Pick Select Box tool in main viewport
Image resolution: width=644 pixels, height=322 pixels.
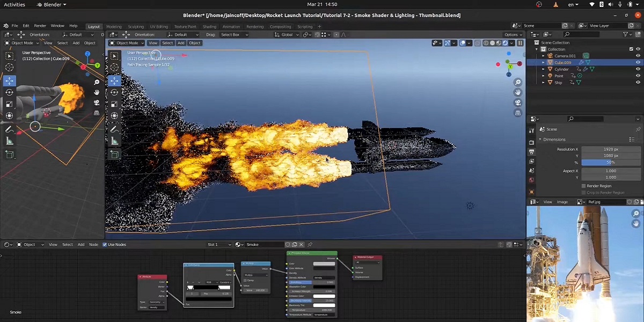click(114, 56)
